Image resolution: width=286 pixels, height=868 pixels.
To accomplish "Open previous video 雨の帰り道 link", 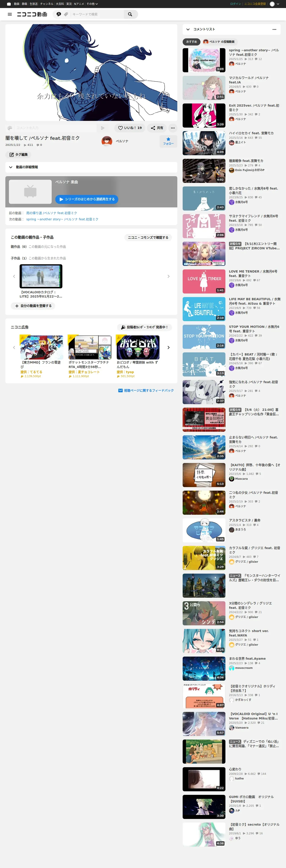I will pos(51,213).
